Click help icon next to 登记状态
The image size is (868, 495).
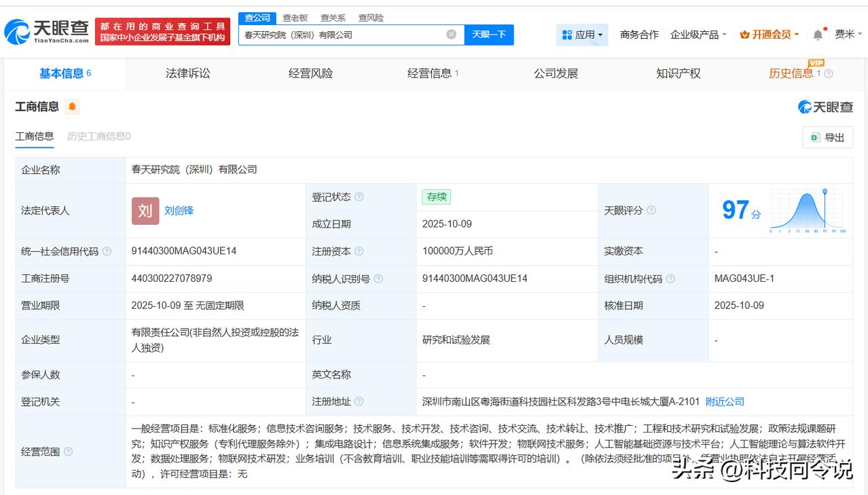359,197
